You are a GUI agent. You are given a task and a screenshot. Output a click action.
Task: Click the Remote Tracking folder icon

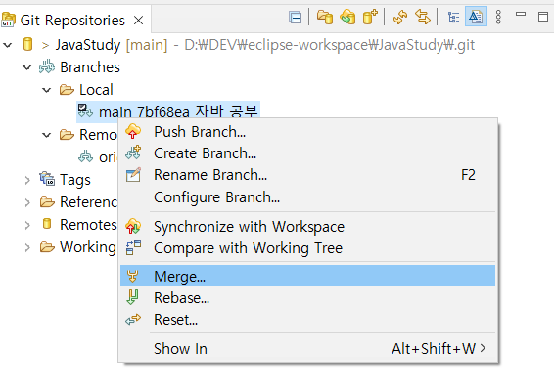tap(67, 135)
